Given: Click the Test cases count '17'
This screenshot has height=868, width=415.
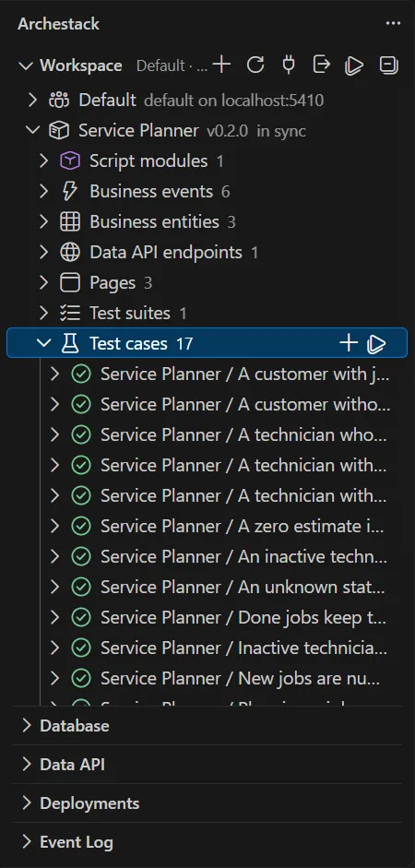Looking at the screenshot, I should [x=184, y=344].
